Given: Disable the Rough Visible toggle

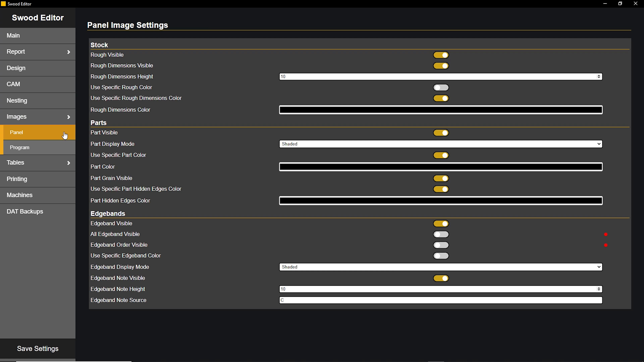Looking at the screenshot, I should point(441,55).
